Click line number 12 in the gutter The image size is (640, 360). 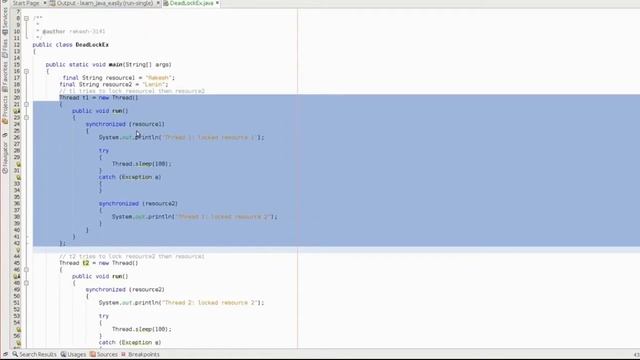[17, 45]
